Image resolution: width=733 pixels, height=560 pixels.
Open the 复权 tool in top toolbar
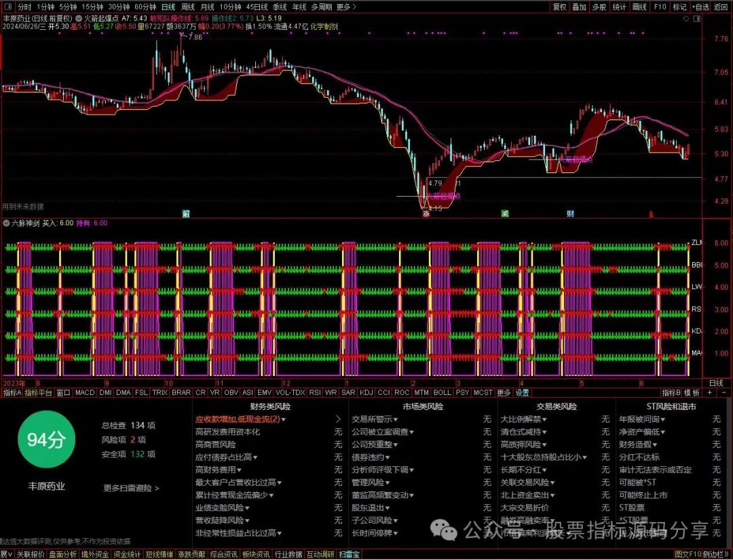click(560, 7)
